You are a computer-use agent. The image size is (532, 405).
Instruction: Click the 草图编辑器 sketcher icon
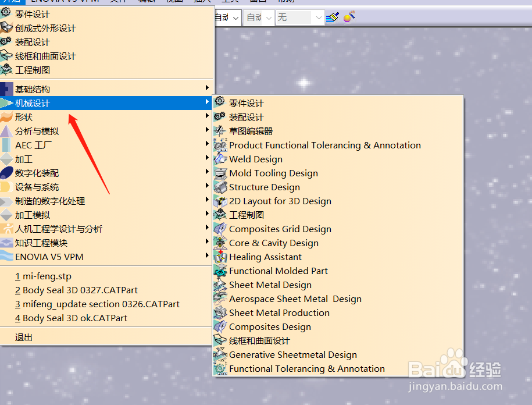(x=220, y=131)
